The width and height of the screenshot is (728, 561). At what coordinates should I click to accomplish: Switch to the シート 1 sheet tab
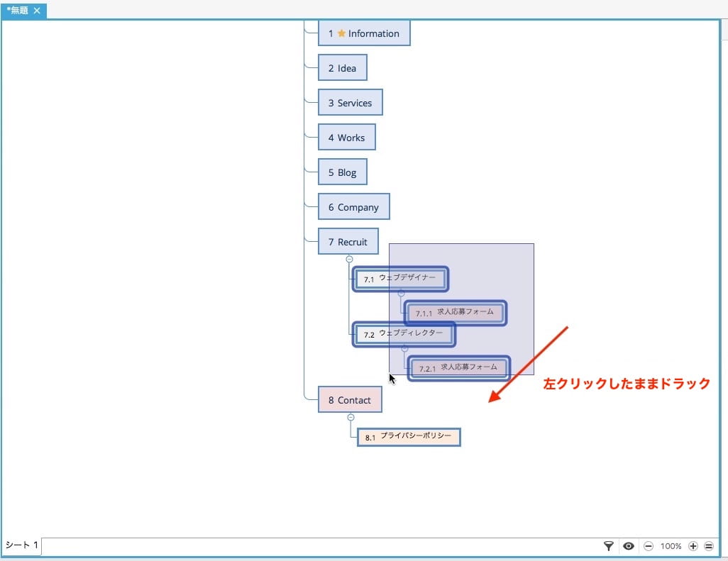[21, 545]
